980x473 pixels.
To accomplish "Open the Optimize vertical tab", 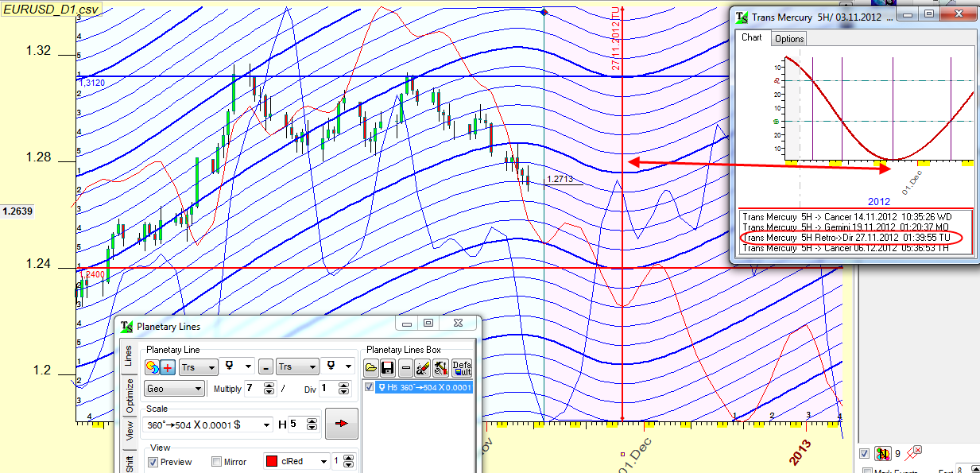I will (127, 393).
